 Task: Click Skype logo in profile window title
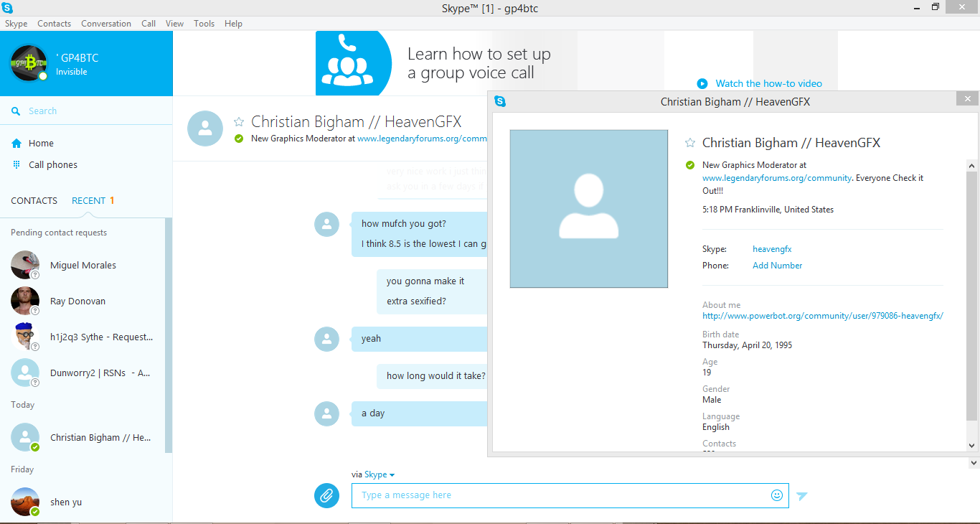pos(500,102)
